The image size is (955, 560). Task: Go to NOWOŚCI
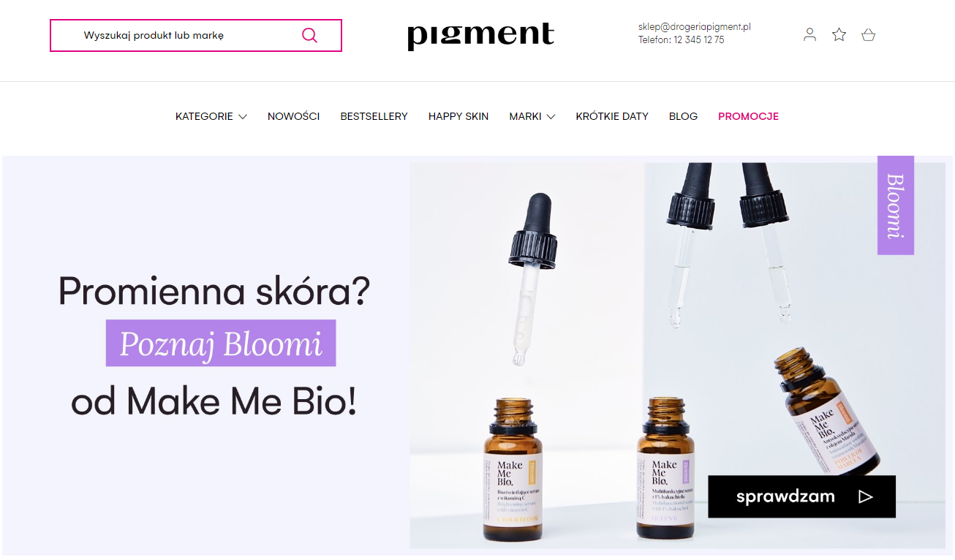[x=293, y=116]
